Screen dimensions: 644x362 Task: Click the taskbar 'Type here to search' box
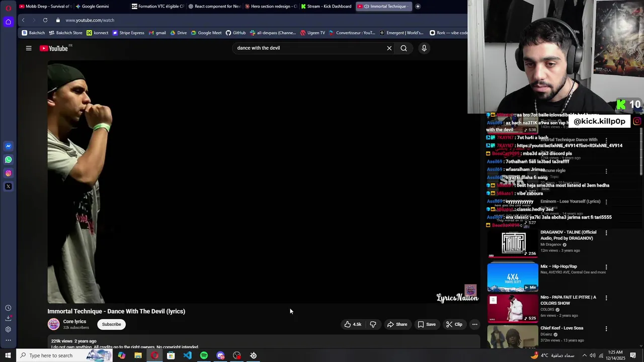[x=64, y=355]
